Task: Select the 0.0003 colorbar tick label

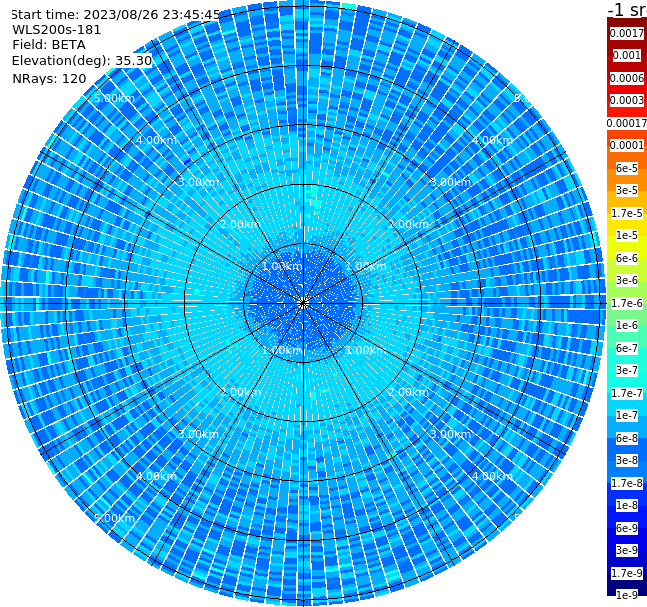Action: click(627, 100)
